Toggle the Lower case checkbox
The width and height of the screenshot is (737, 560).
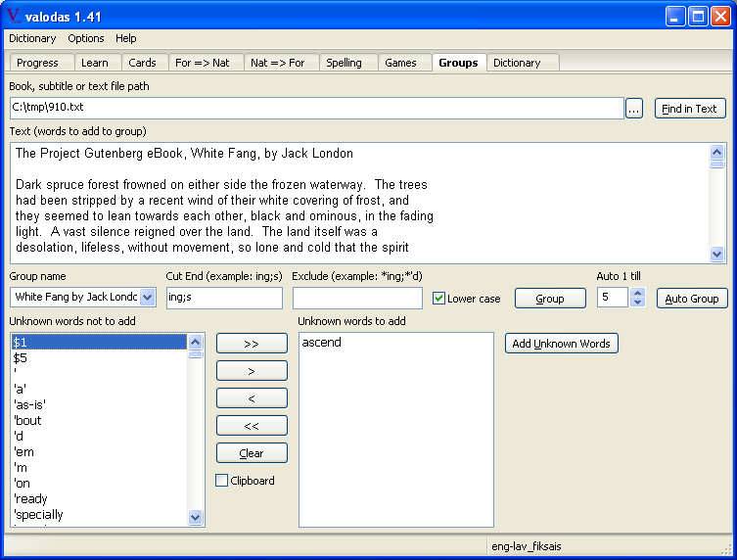(x=439, y=299)
